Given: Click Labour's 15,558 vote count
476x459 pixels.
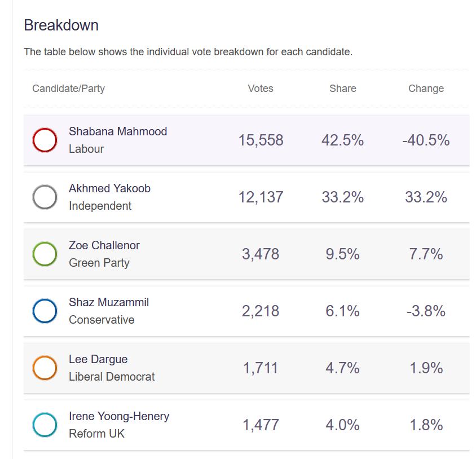Looking at the screenshot, I should tap(261, 140).
